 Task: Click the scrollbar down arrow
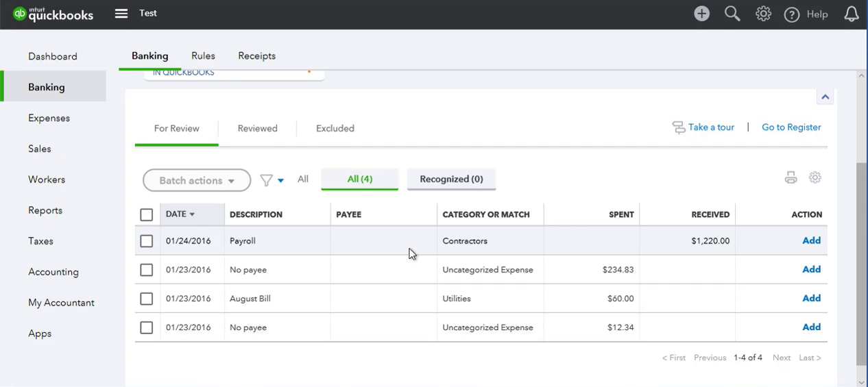pos(862,382)
